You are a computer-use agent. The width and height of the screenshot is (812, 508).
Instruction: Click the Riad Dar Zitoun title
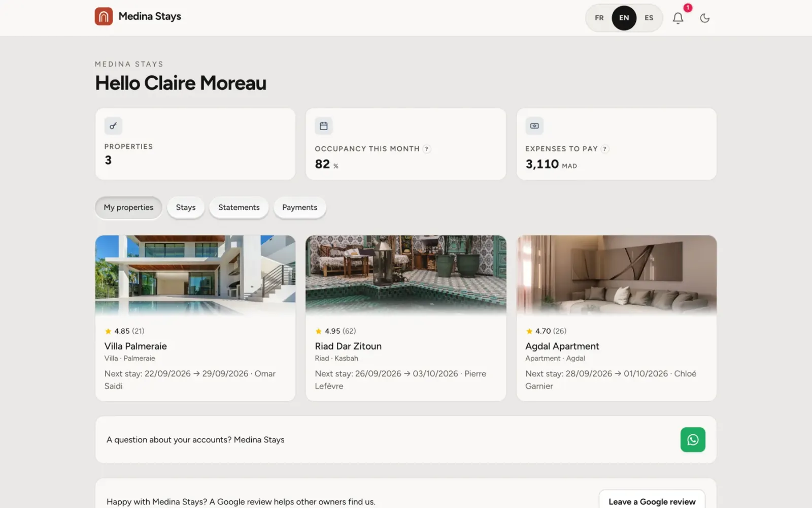click(348, 346)
